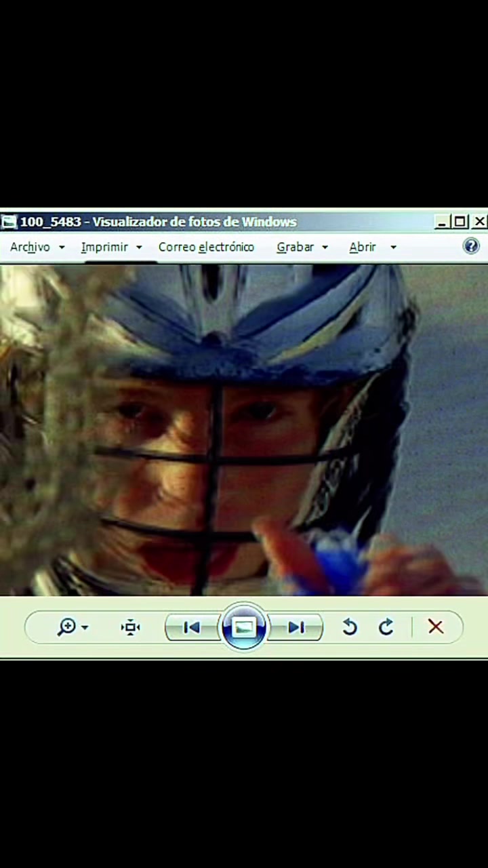
Task: Minimize the photo viewer window
Action: [443, 222]
